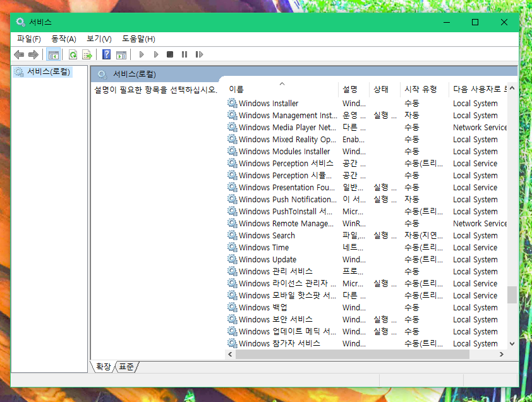This screenshot has height=402, width=532.
Task: Click the Export list toolbar icon
Action: coord(87,54)
